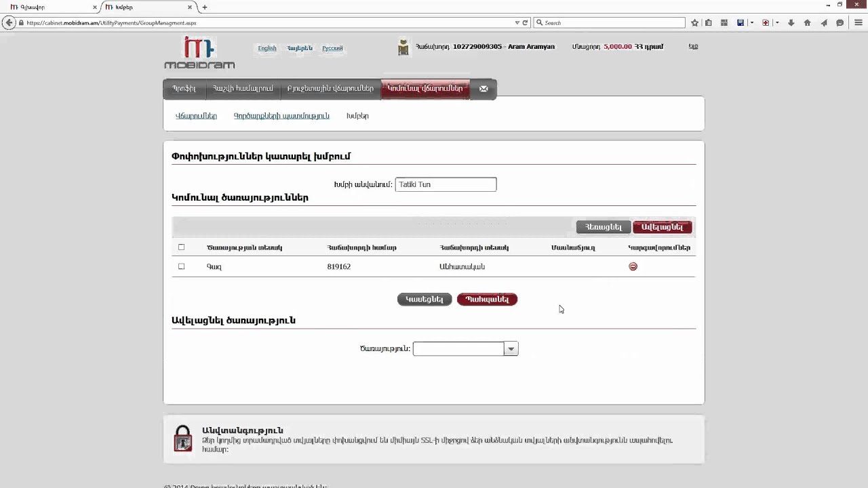The image size is (868, 488).
Task: Open the Profile tab in navigation bar
Action: (184, 89)
